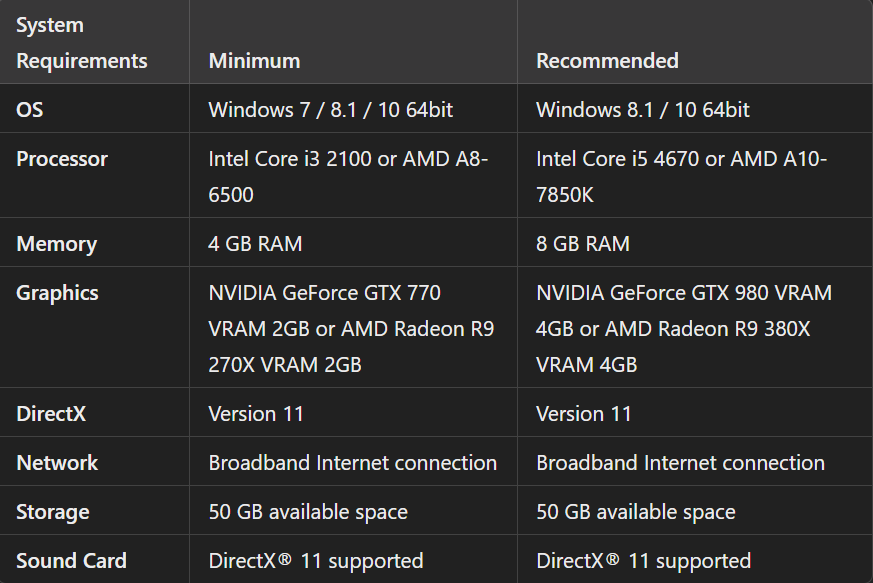Click the minimum Windows 7 OS text
Viewport: 873px width, 583px height.
click(330, 110)
